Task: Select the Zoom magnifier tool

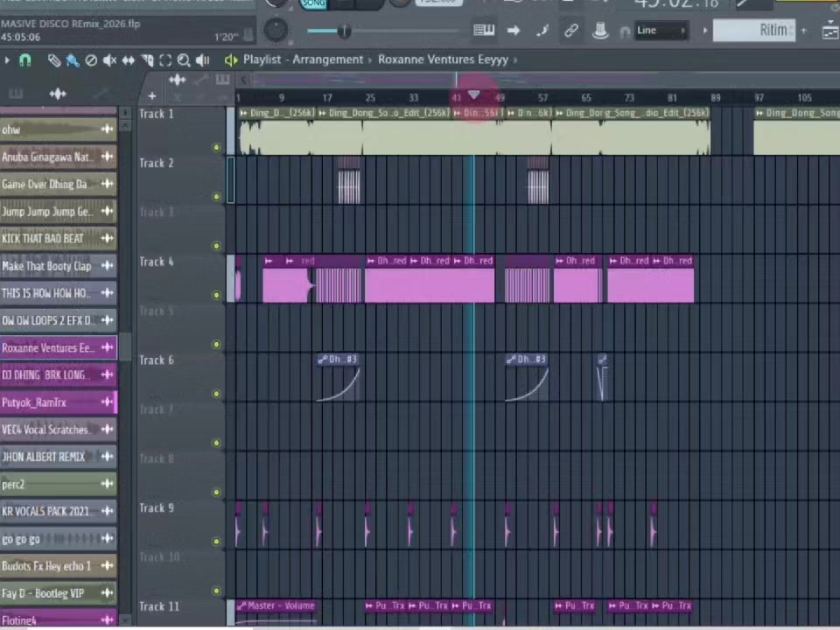Action: pos(184,60)
